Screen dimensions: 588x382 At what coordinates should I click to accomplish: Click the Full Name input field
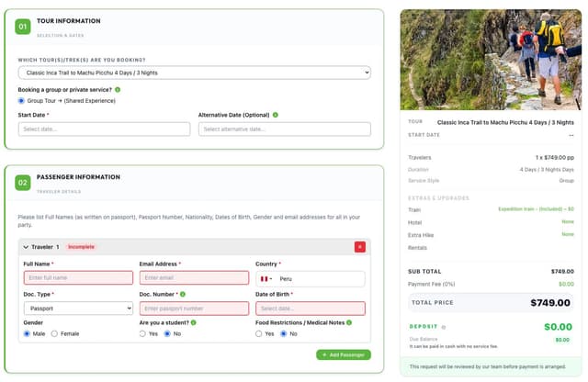78,278
